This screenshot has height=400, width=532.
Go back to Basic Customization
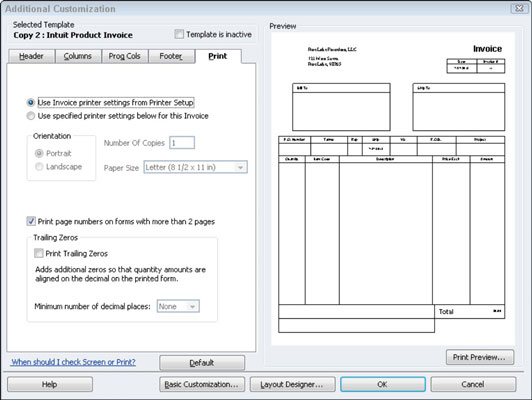point(202,384)
